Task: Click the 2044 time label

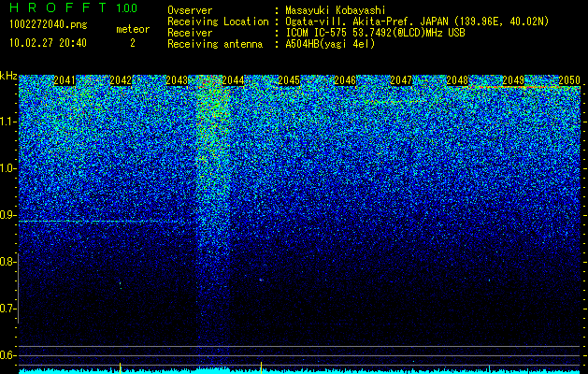Action: [233, 80]
